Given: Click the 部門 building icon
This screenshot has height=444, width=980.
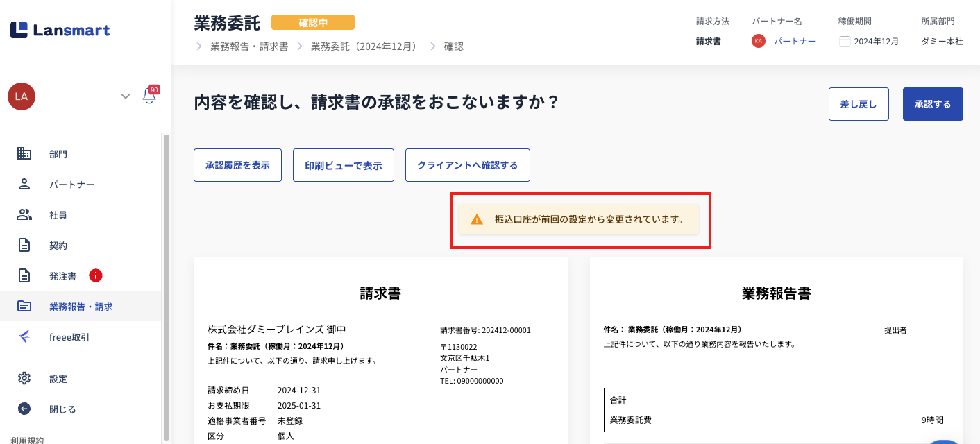Looking at the screenshot, I should pyautogui.click(x=24, y=154).
